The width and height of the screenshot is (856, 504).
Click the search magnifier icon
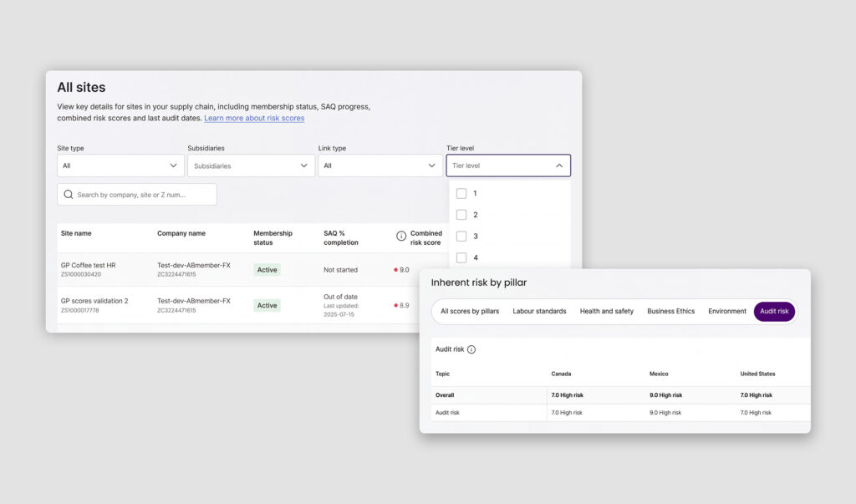[x=69, y=195]
